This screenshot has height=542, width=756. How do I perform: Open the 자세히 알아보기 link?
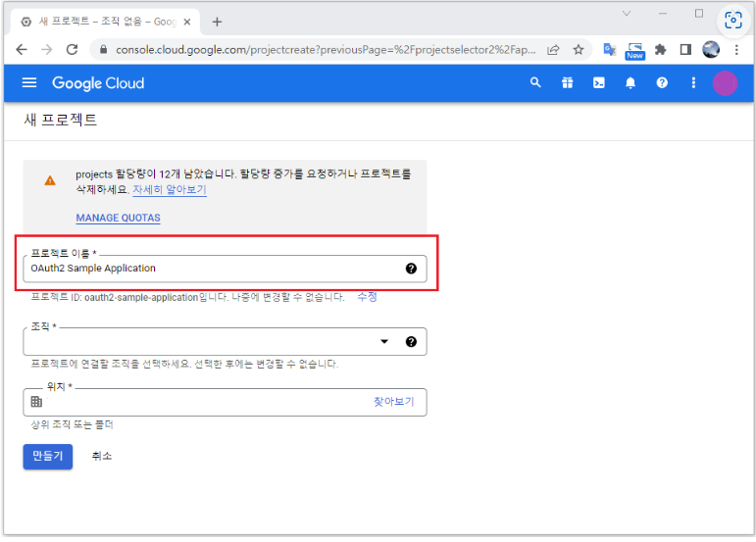[x=170, y=189]
